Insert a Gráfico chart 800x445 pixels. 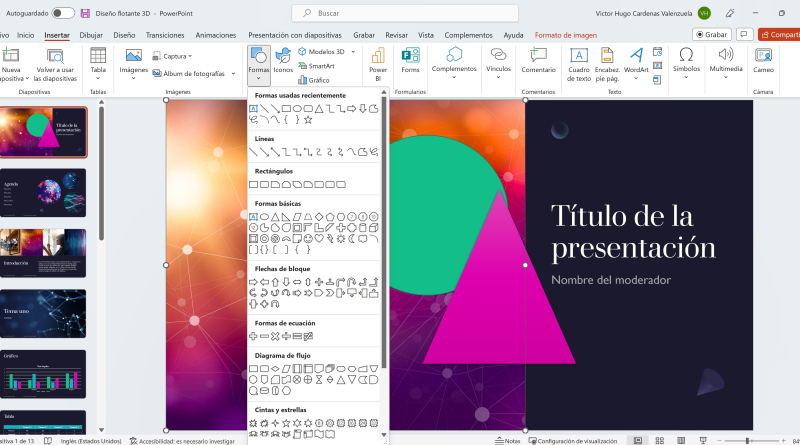click(314, 80)
